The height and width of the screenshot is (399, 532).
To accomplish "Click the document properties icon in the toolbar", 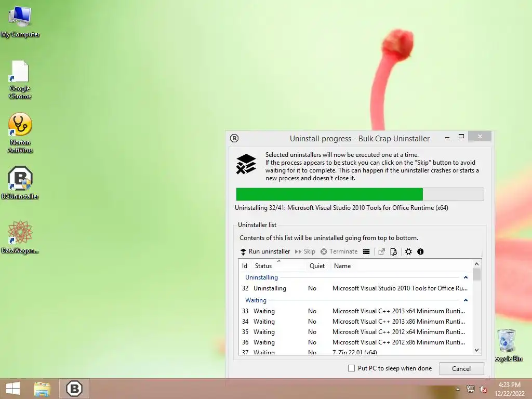I will pos(393,252).
